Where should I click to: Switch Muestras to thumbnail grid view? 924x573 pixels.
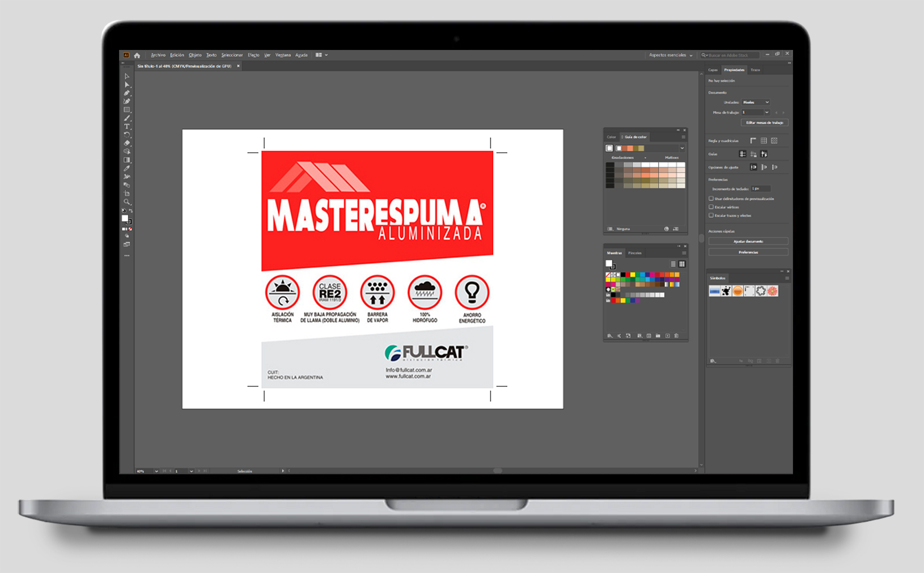(682, 264)
